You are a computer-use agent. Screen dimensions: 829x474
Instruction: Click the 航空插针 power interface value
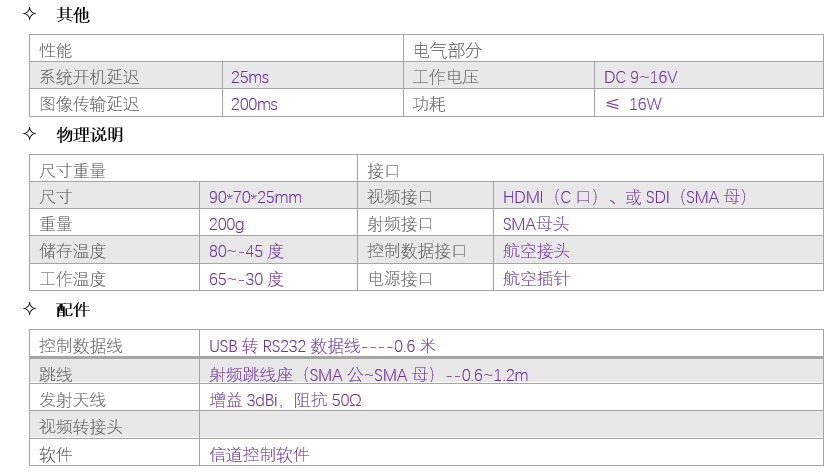click(x=536, y=279)
